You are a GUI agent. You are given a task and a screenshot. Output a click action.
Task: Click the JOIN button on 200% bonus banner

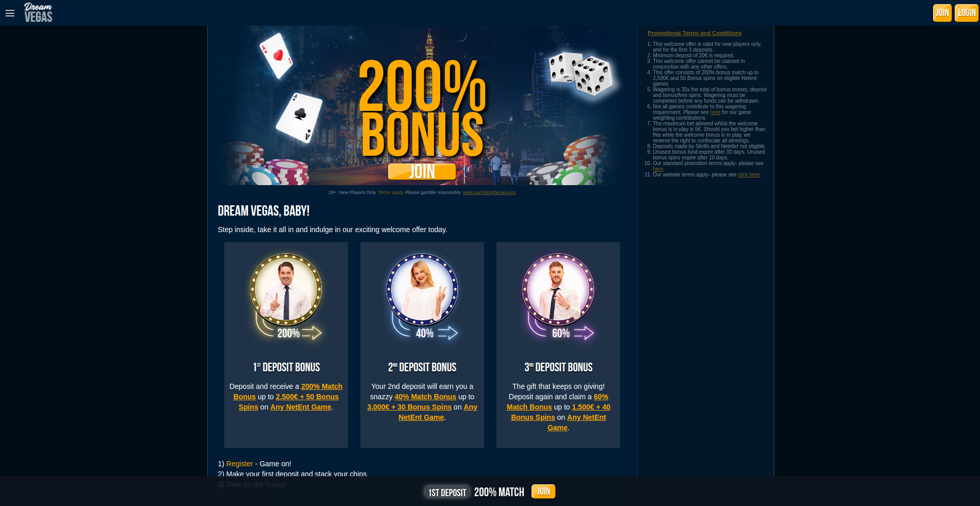click(422, 172)
